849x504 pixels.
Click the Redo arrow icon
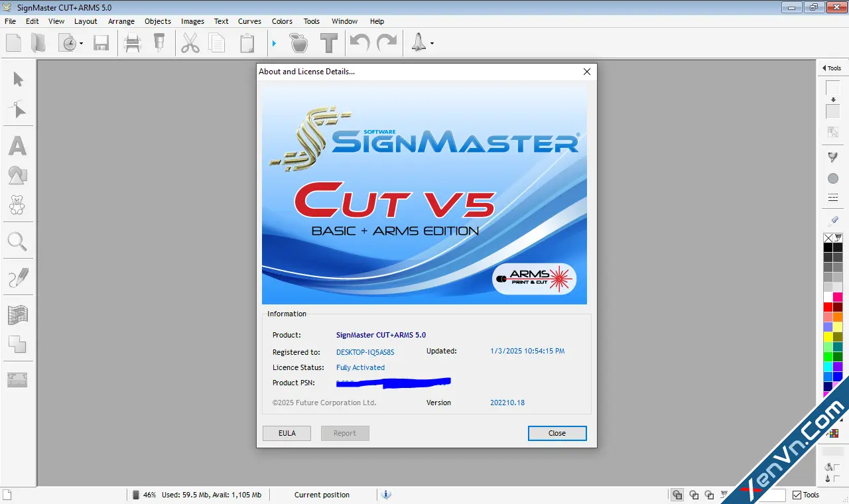387,43
